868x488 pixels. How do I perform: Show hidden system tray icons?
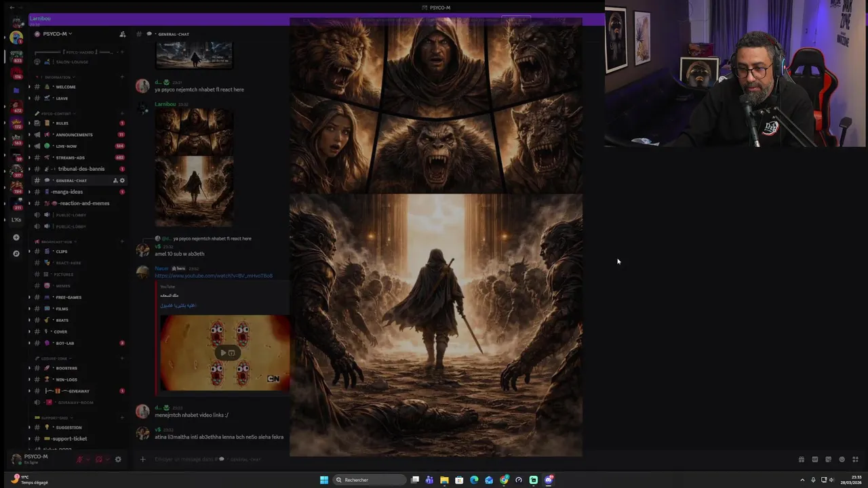click(803, 480)
